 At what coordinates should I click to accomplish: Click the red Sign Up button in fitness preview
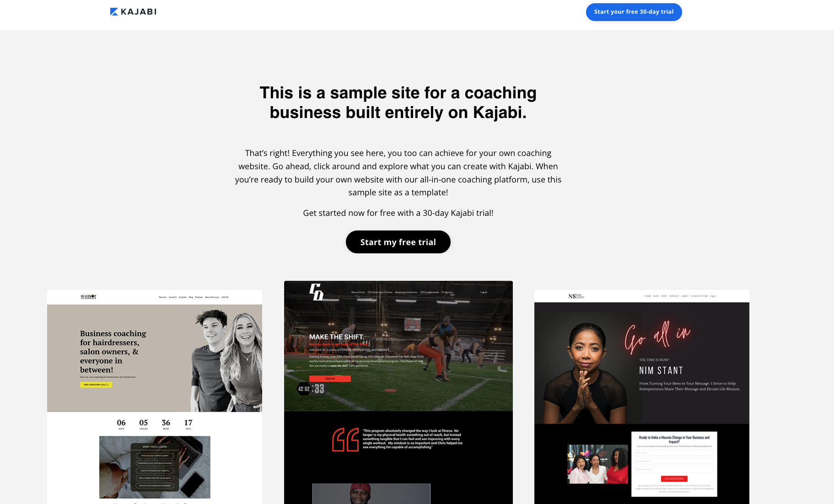[x=330, y=379]
